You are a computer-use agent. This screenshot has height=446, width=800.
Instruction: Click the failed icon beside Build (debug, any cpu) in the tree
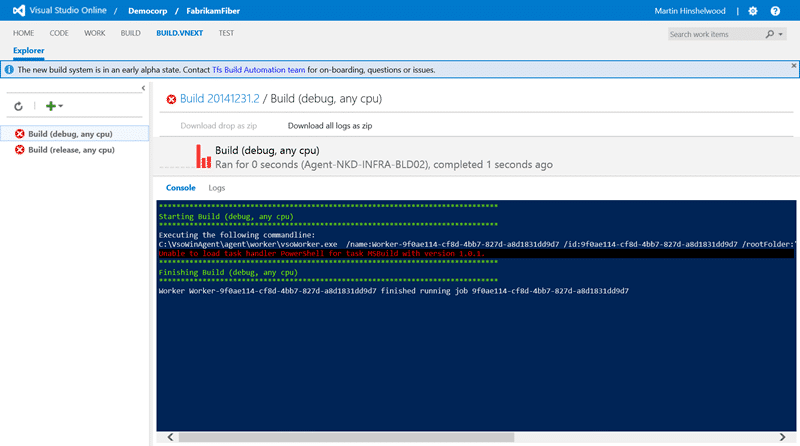(19, 134)
